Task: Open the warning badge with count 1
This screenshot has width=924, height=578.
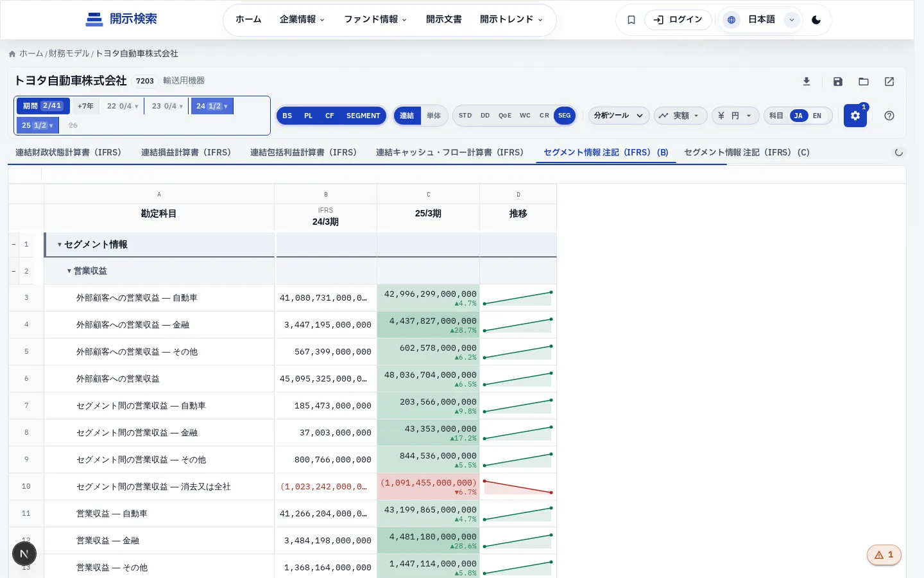Action: (884, 555)
